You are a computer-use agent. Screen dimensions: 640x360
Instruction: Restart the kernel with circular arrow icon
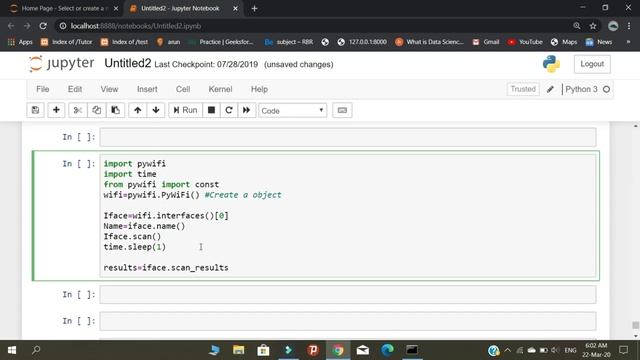pyautogui.click(x=229, y=110)
